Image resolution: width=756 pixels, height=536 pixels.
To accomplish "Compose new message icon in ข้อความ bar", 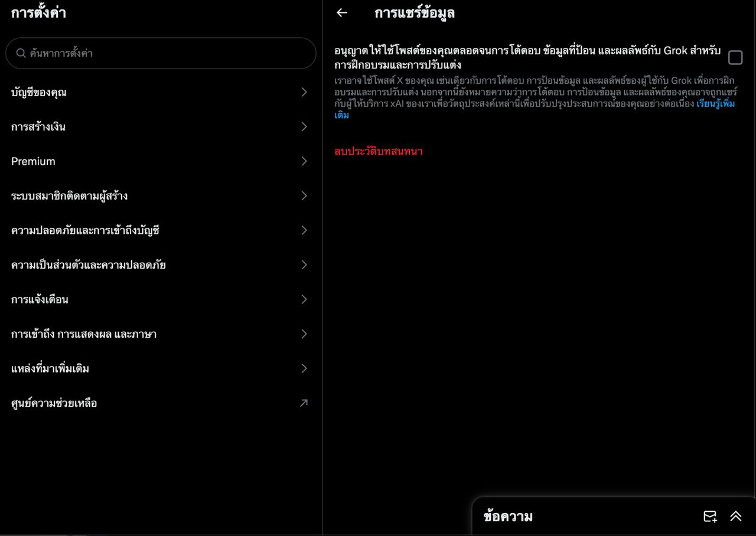I will pos(710,517).
